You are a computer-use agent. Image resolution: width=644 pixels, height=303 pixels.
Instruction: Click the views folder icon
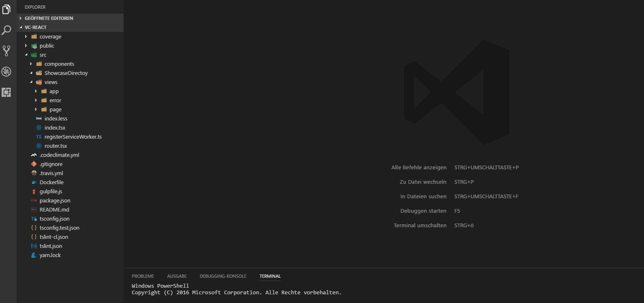point(39,82)
